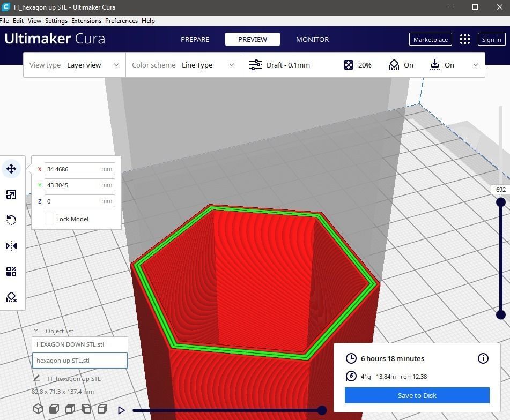This screenshot has width=510, height=420.
Task: Select HEXAGON DOWN STL.stl in object list
Action: (80, 344)
